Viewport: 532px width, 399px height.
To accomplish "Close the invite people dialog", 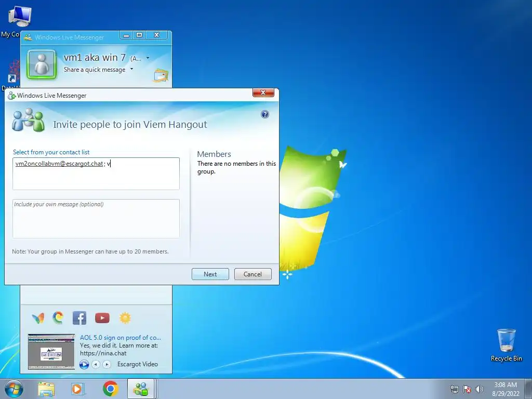I will 263,92.
